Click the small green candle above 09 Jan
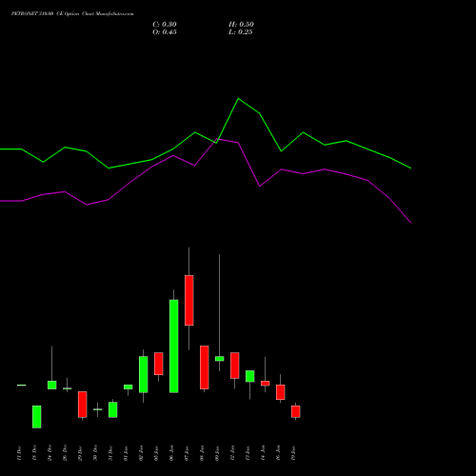Image resolution: width=476 pixels, height=476 pixels. tap(220, 359)
